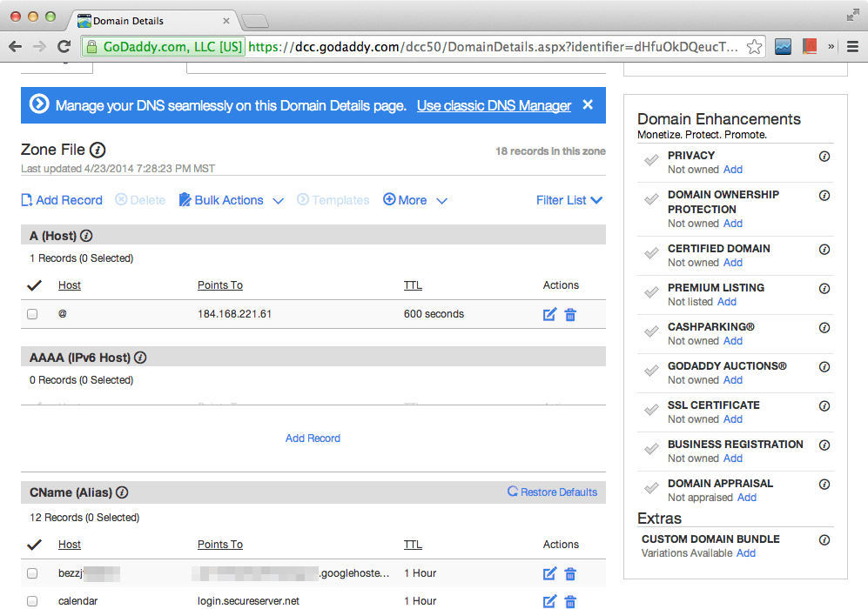Check the box for the @ host record
This screenshot has height=609, width=868.
coord(32,314)
